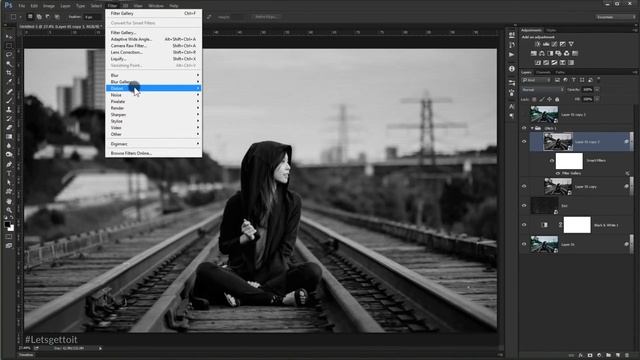Image resolution: width=640 pixels, height=360 pixels.
Task: Select the Brush tool
Action: coord(9,100)
